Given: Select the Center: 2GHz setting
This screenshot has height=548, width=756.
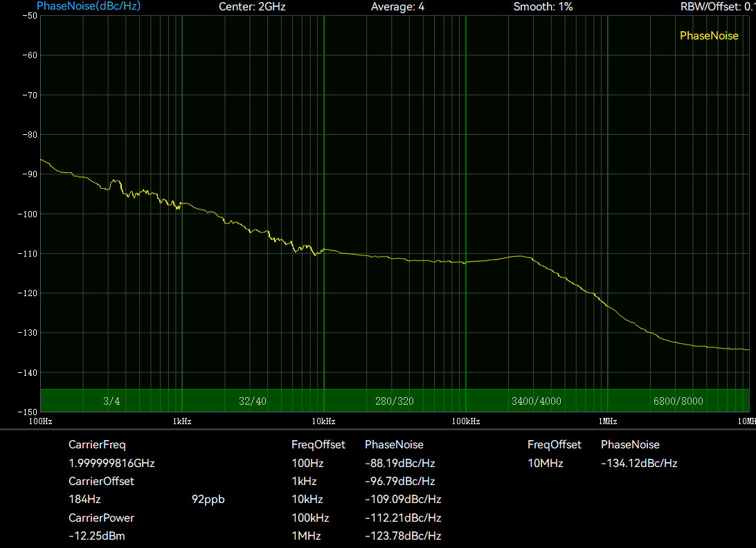Looking at the screenshot, I should [252, 7].
